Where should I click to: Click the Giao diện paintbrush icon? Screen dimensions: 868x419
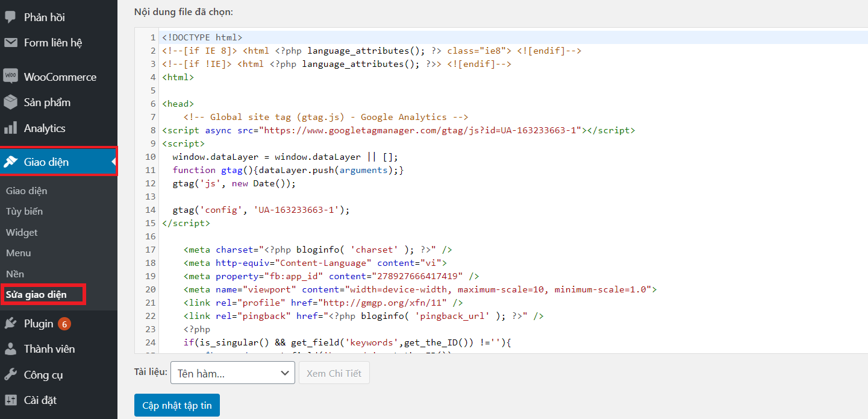(11, 161)
